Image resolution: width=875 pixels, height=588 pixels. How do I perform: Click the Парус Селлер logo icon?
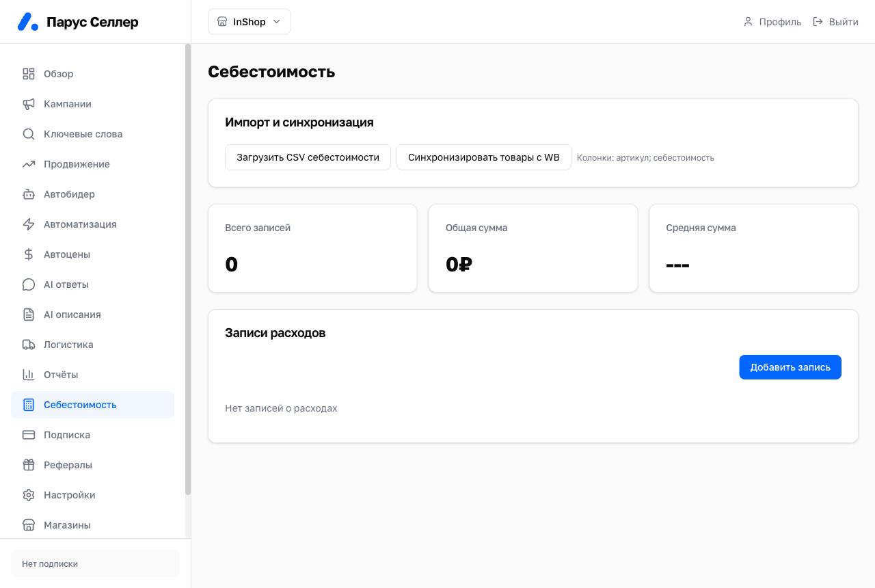tap(28, 22)
